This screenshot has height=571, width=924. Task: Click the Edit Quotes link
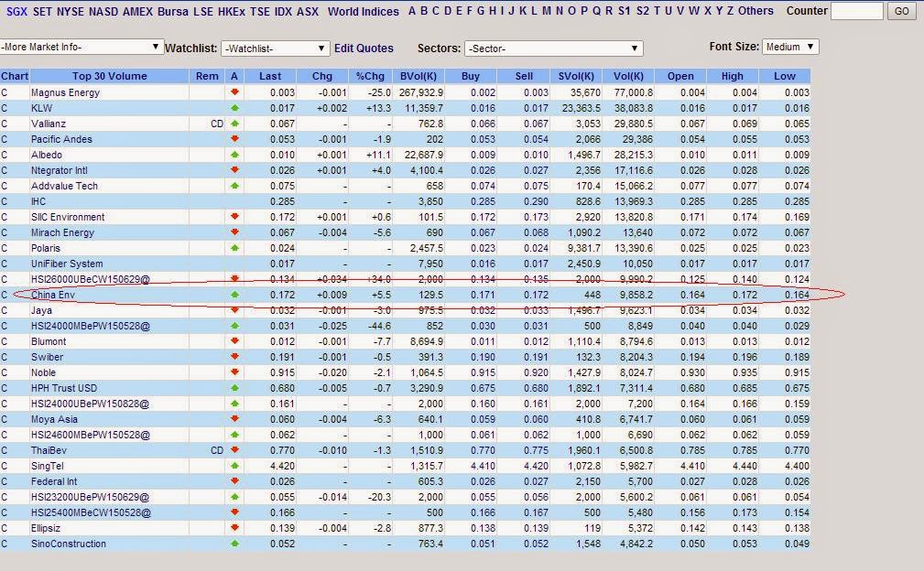364,48
